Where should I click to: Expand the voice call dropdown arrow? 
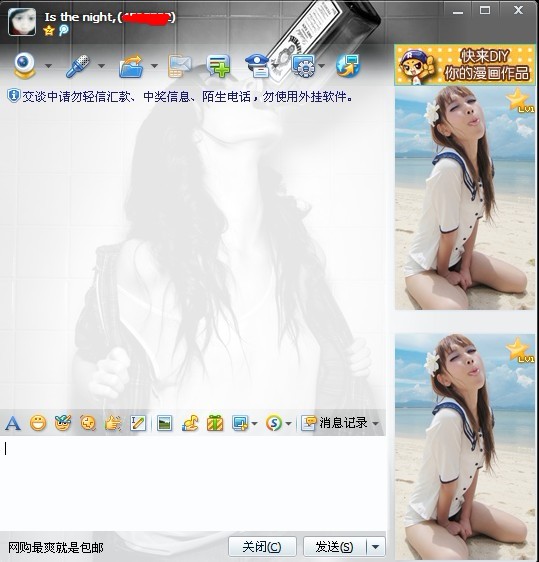pyautogui.click(x=101, y=66)
